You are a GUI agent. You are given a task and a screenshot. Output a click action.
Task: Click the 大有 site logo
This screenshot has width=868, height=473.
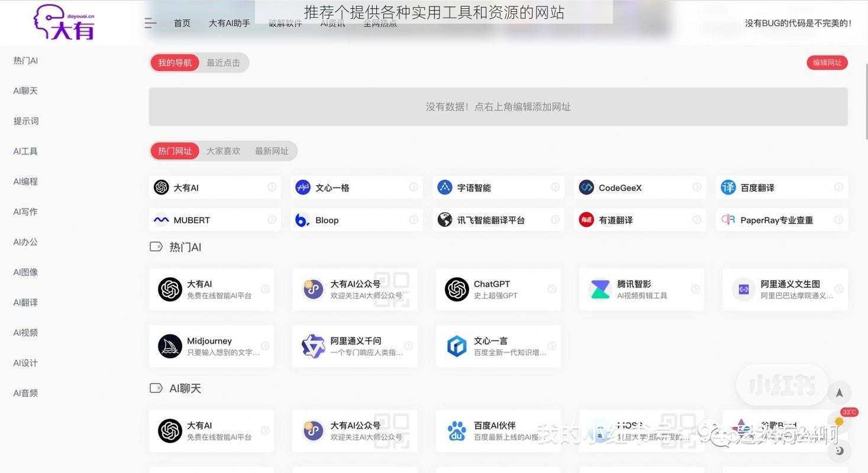(64, 22)
